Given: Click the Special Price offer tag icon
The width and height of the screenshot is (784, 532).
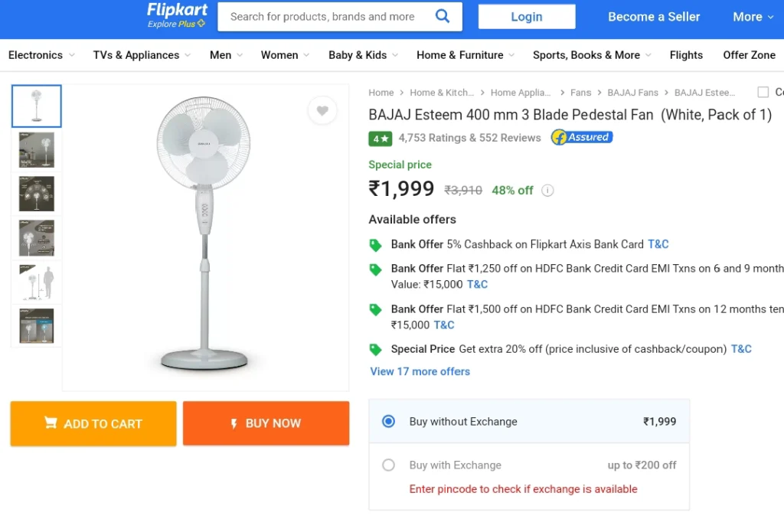Looking at the screenshot, I should point(375,350).
